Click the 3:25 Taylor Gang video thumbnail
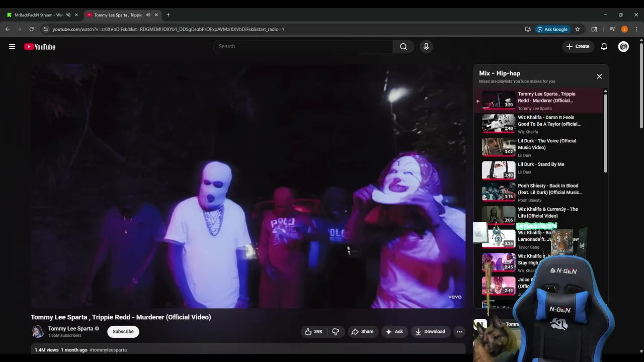 point(499,239)
